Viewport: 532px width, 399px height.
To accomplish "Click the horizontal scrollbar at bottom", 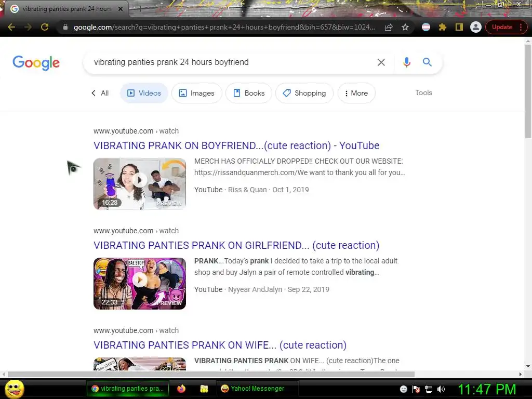I will (x=211, y=374).
